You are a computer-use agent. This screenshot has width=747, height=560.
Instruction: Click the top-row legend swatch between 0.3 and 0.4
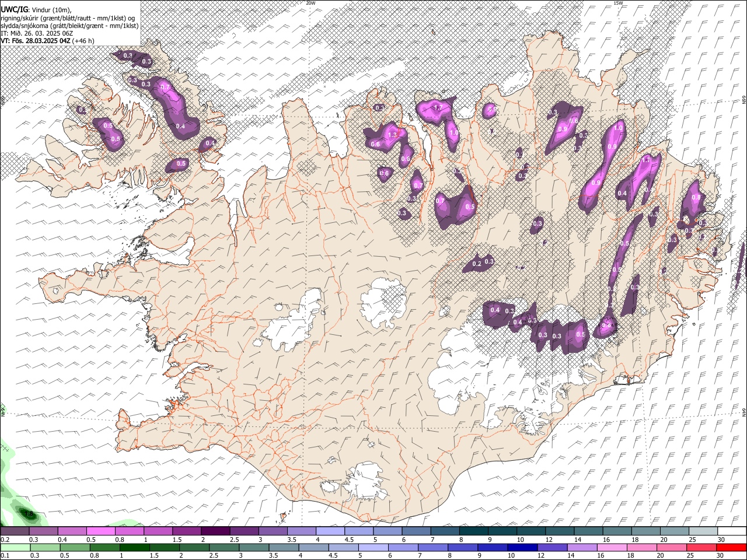coord(44,531)
